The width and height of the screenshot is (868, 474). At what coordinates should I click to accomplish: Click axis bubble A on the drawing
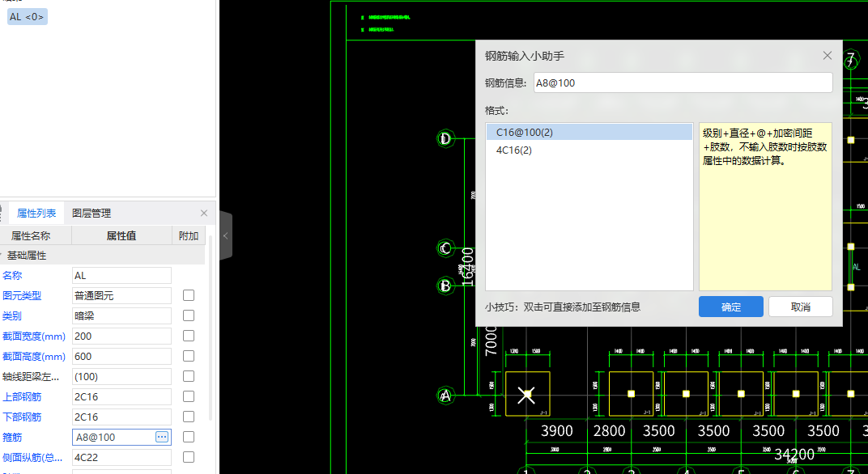444,396
